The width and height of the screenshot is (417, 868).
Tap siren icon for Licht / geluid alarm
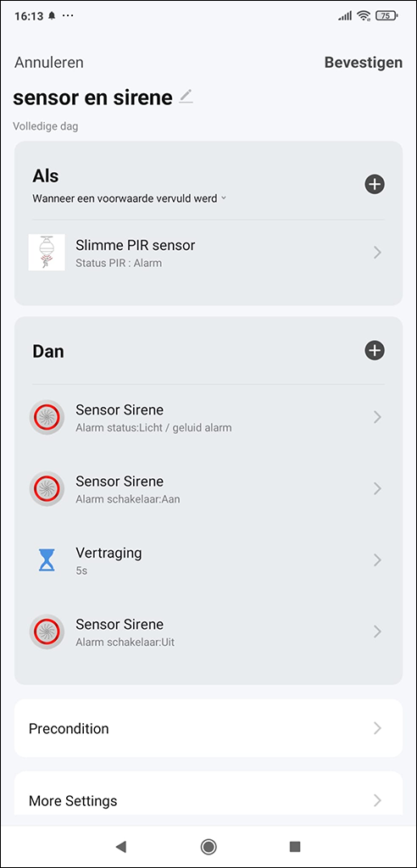pyautogui.click(x=47, y=417)
